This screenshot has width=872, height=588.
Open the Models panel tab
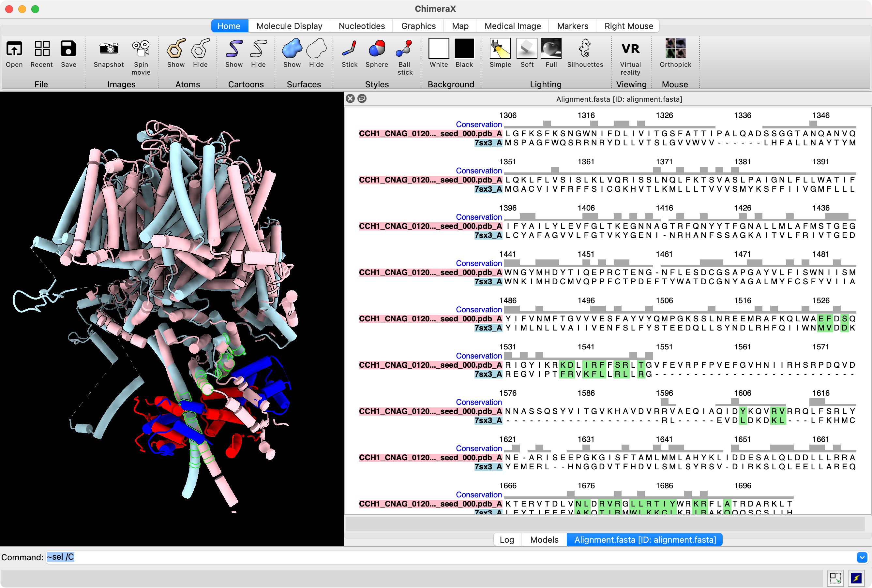544,540
